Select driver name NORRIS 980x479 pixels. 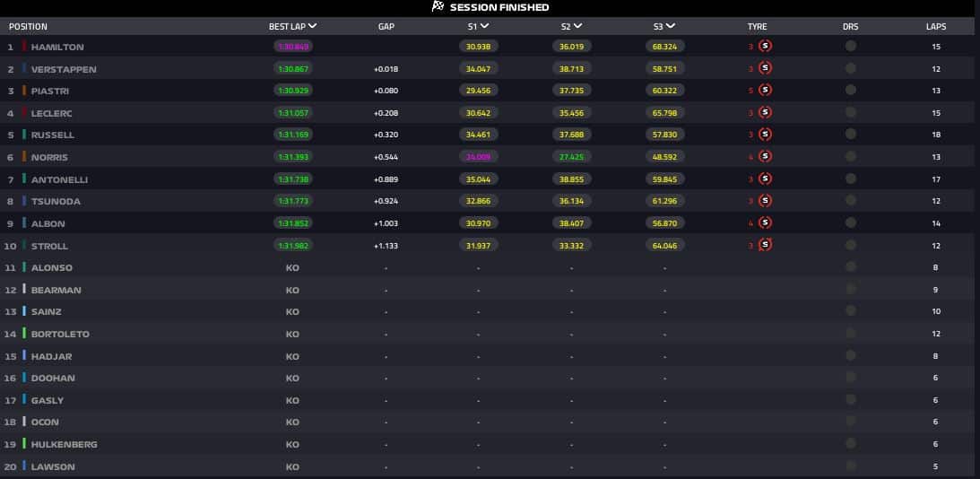pos(49,158)
